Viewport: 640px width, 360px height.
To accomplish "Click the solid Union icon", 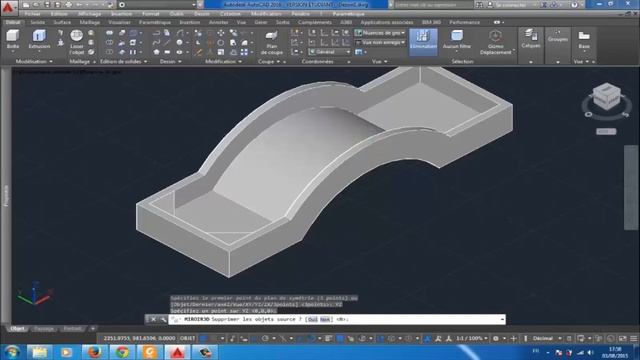I will pos(109,33).
